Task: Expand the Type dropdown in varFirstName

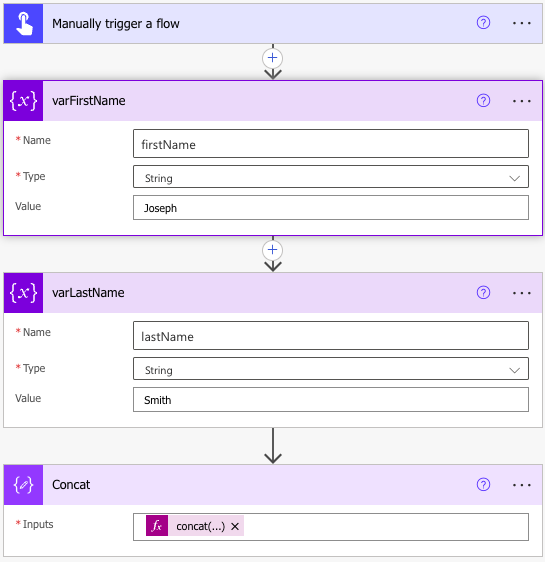Action: tap(331, 177)
